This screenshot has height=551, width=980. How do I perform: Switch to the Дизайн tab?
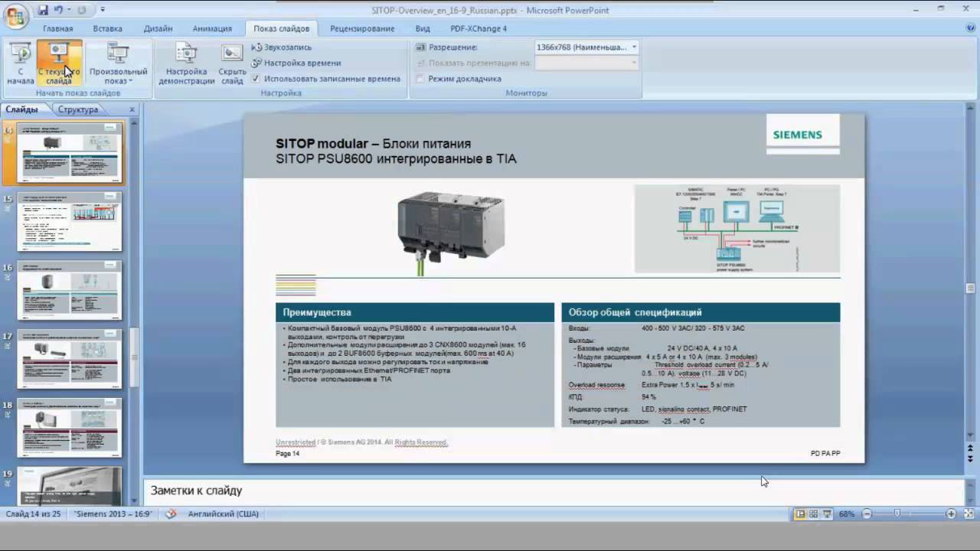[x=158, y=28]
